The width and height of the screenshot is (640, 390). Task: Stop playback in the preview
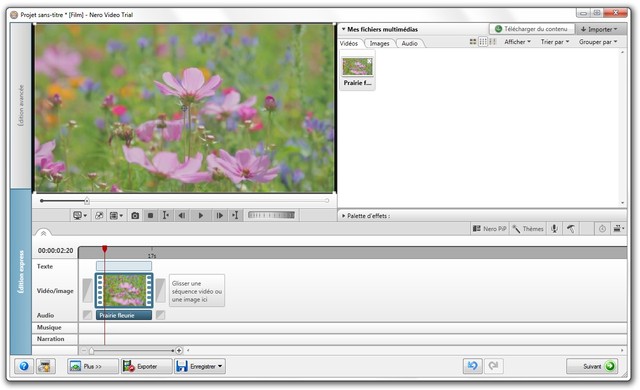pos(150,215)
